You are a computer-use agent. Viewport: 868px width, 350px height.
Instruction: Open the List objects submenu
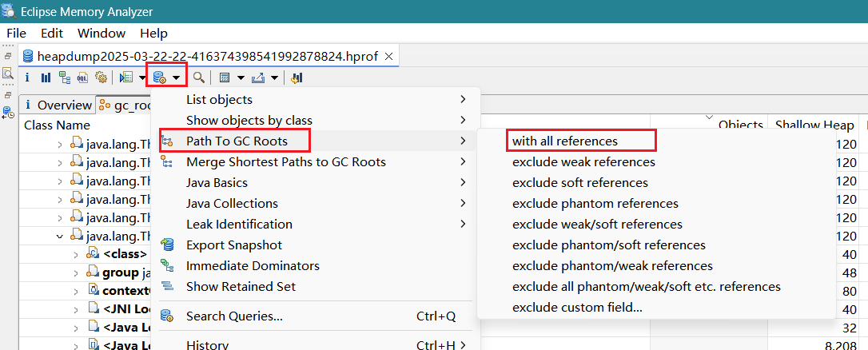click(316, 100)
